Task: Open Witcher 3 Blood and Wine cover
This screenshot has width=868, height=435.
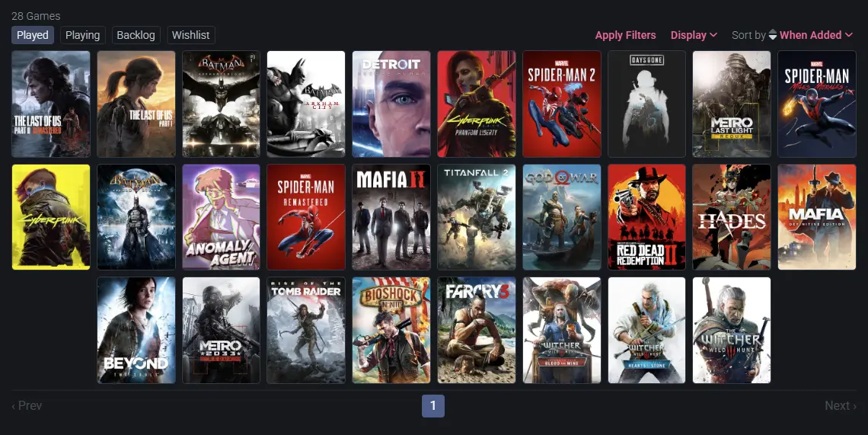Action: click(562, 331)
